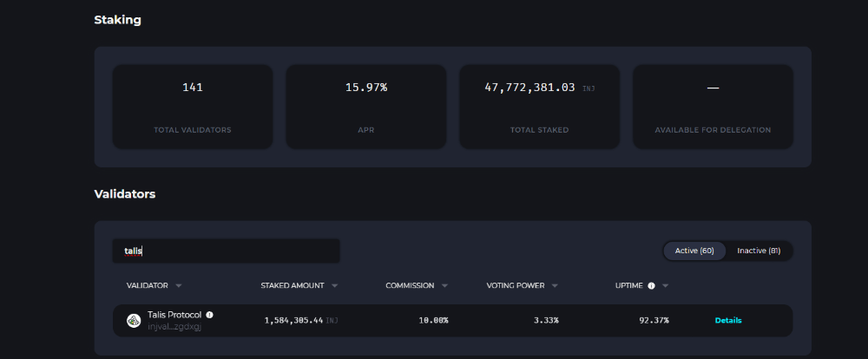Click the Validator column sort arrow
The image size is (868, 359).
point(179,285)
